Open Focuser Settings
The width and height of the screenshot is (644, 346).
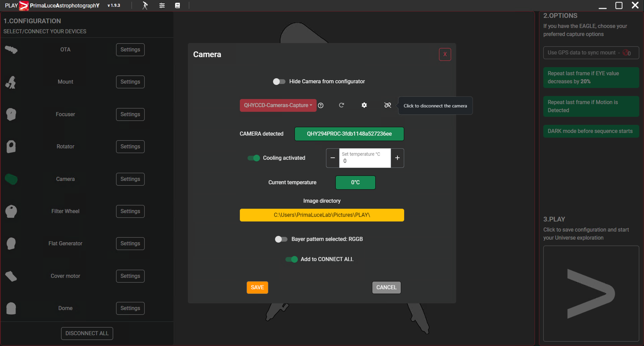(130, 114)
